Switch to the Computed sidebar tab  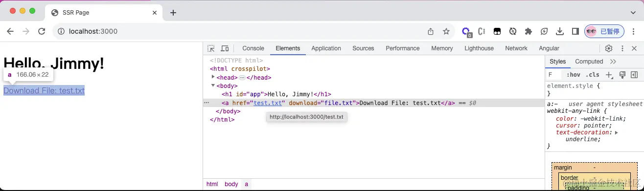point(589,62)
